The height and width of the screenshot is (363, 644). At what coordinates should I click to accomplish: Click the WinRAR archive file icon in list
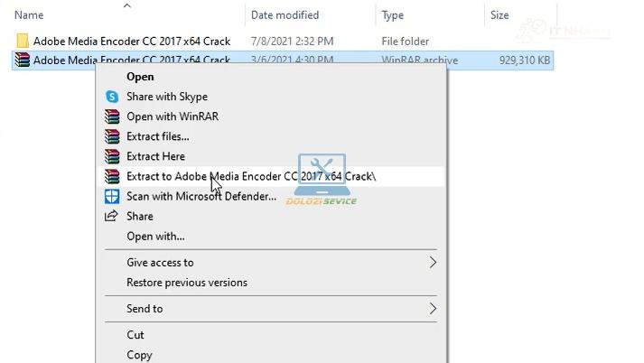point(23,60)
